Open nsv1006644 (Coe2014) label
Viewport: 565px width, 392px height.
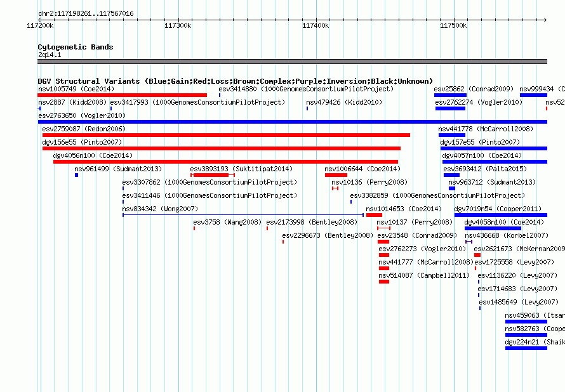[362, 169]
